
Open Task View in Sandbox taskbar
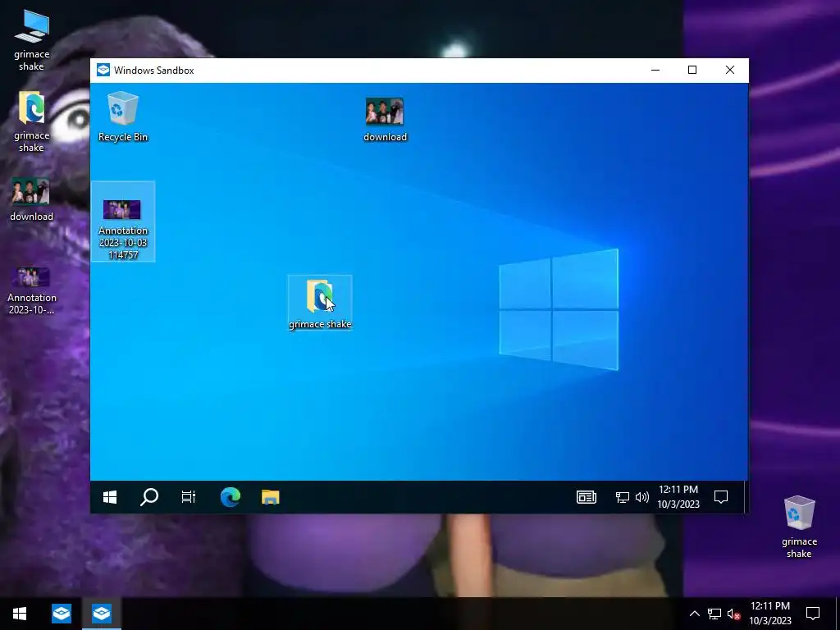189,497
